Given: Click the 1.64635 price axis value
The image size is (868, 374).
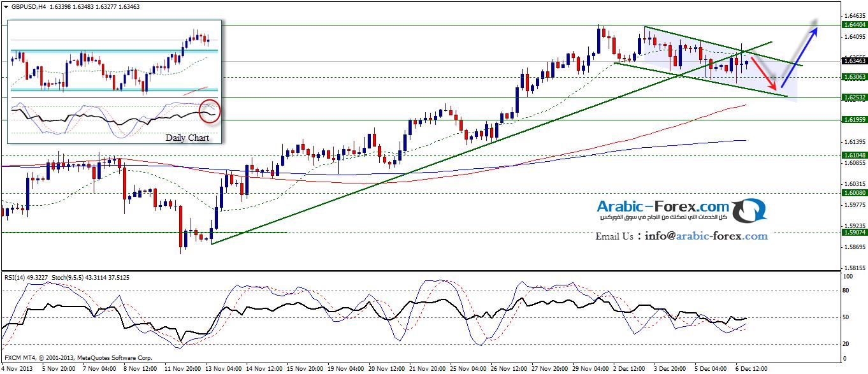Looking at the screenshot, I should pyautogui.click(x=854, y=15).
